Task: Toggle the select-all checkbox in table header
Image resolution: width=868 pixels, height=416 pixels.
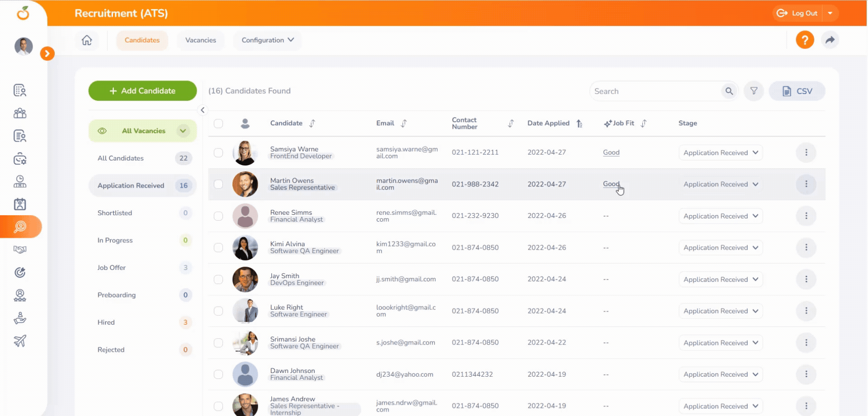Action: tap(218, 123)
